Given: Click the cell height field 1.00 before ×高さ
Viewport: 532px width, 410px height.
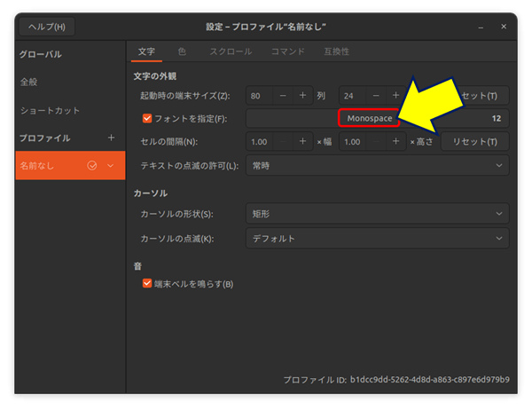Looking at the screenshot, I should pyautogui.click(x=353, y=142).
